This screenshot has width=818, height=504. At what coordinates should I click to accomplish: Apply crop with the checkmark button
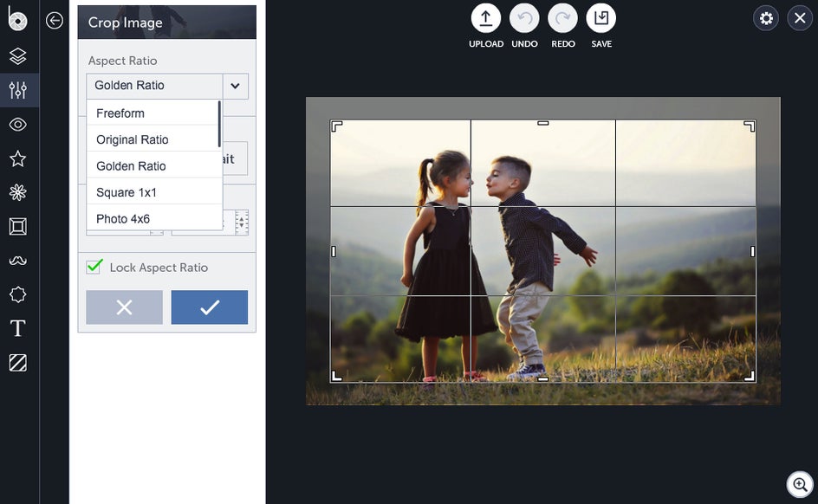pyautogui.click(x=209, y=307)
